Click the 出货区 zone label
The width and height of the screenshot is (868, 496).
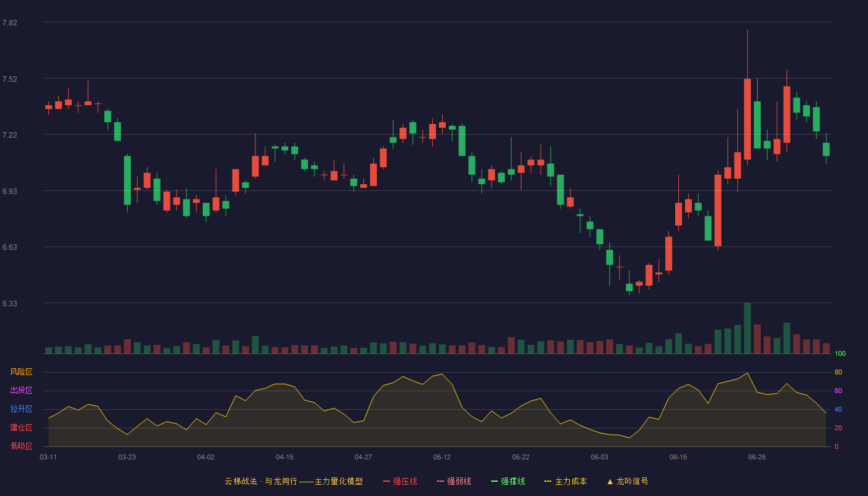pyautogui.click(x=21, y=391)
